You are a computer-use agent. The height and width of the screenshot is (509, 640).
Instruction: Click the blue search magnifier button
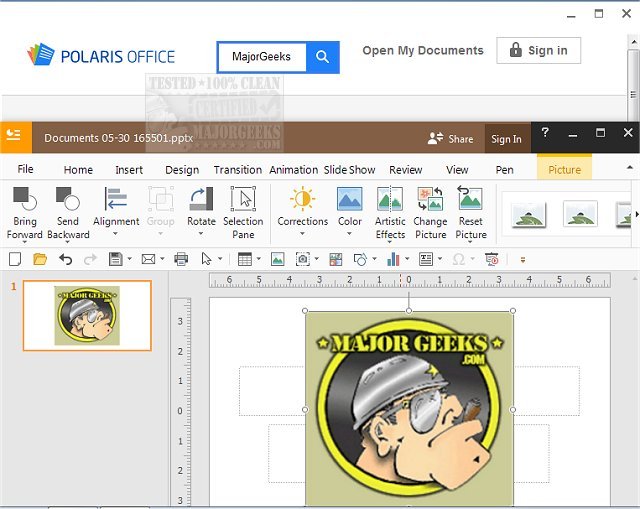coord(322,57)
